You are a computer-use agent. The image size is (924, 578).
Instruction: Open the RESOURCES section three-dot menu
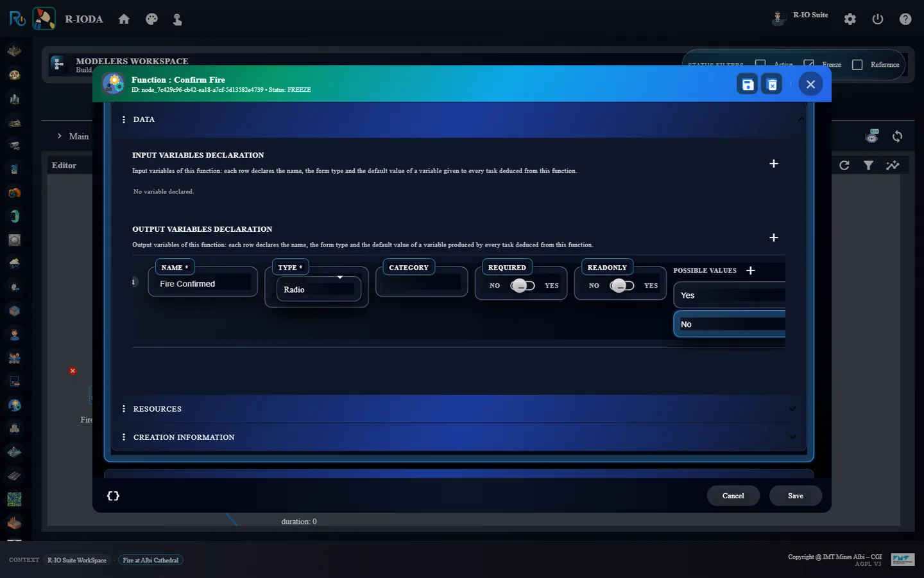click(123, 409)
